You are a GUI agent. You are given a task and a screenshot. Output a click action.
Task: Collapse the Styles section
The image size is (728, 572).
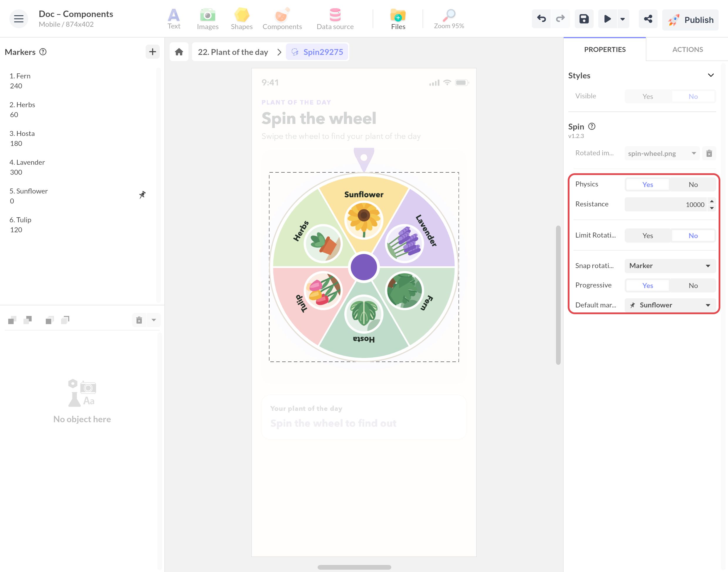tap(711, 75)
